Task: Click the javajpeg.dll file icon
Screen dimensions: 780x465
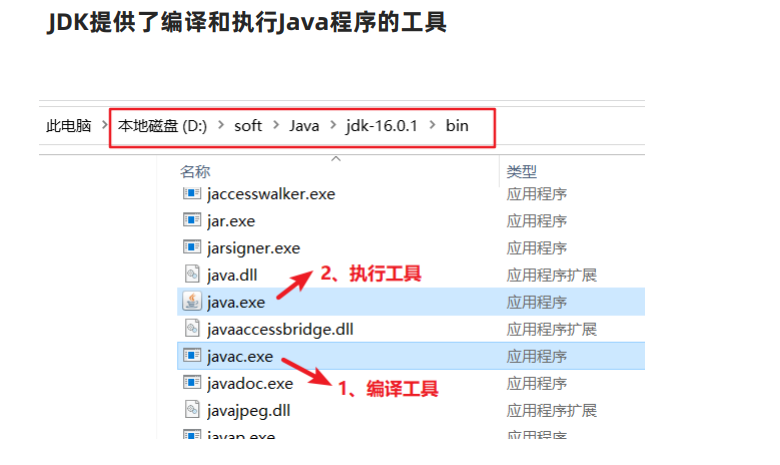Action: (192, 409)
